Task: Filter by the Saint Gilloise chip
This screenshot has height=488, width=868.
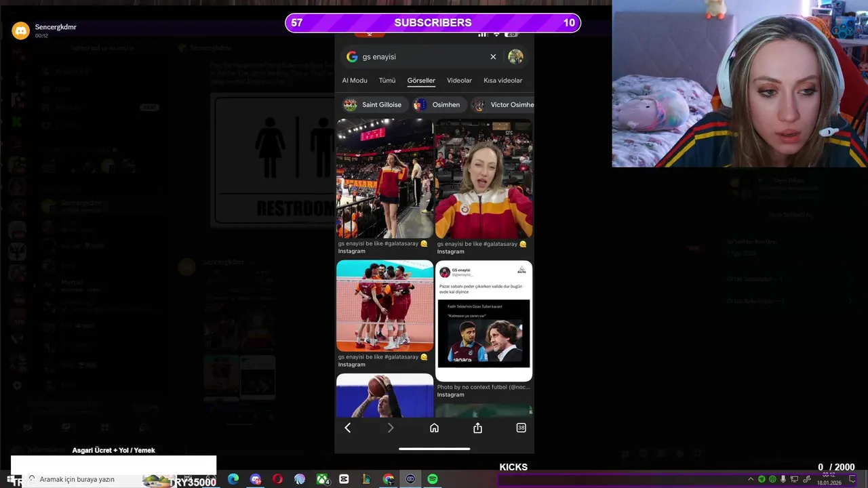Action: tap(373, 104)
